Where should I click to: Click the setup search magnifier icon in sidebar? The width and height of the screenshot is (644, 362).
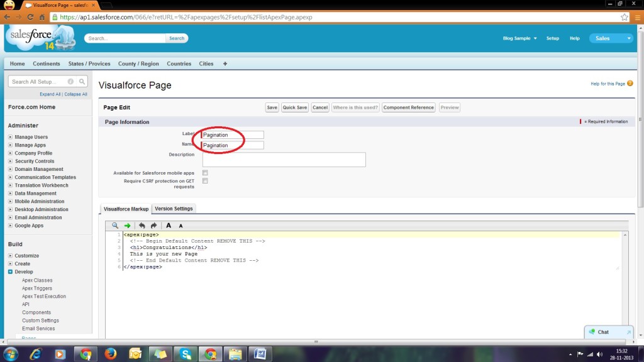point(82,82)
